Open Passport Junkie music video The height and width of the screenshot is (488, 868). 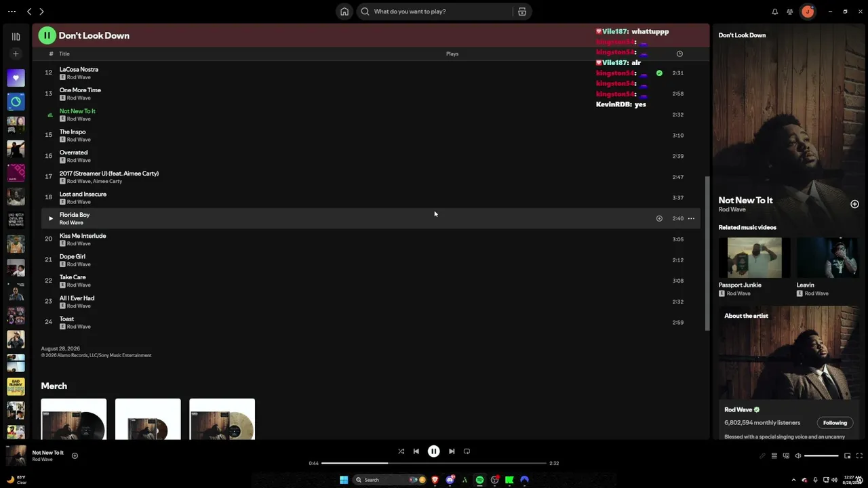click(x=754, y=258)
